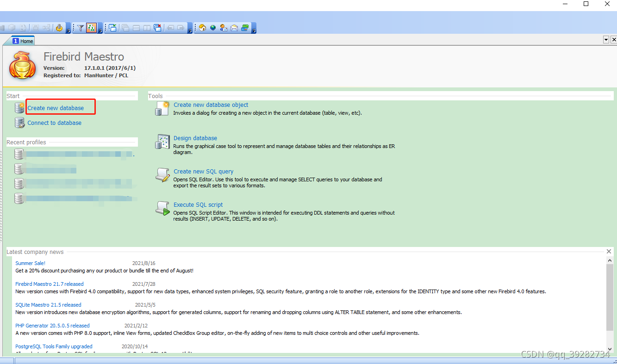
Task: Click the version text 17.1.0.1 (2017/6/1)
Action: [x=110, y=68]
